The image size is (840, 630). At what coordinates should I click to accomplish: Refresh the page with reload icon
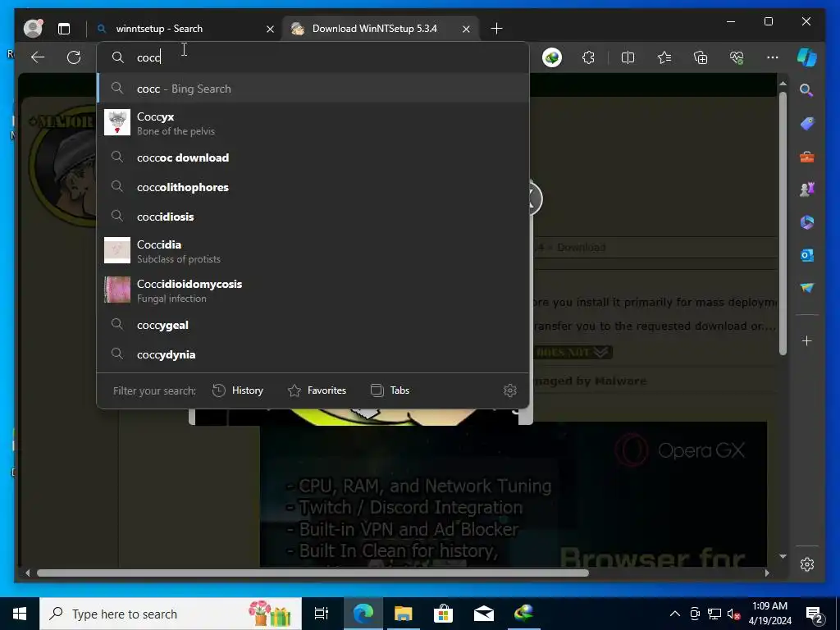pyautogui.click(x=74, y=57)
